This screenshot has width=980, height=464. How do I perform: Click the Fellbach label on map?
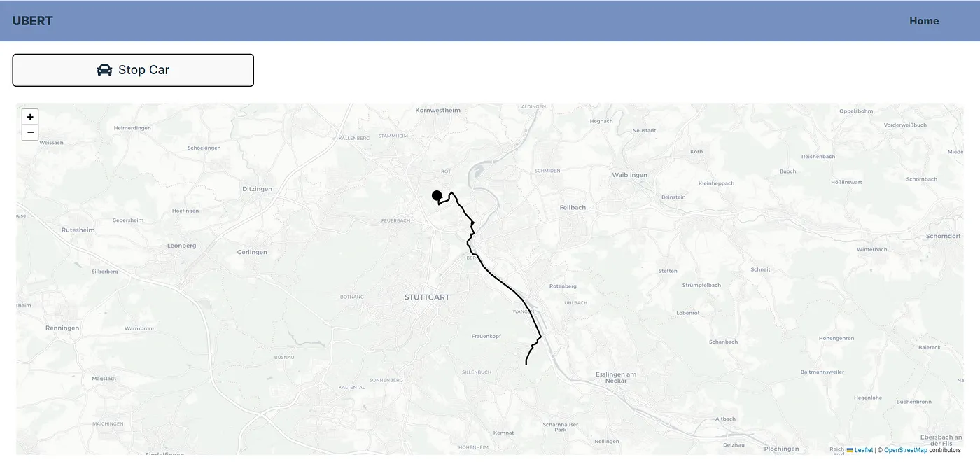click(573, 207)
